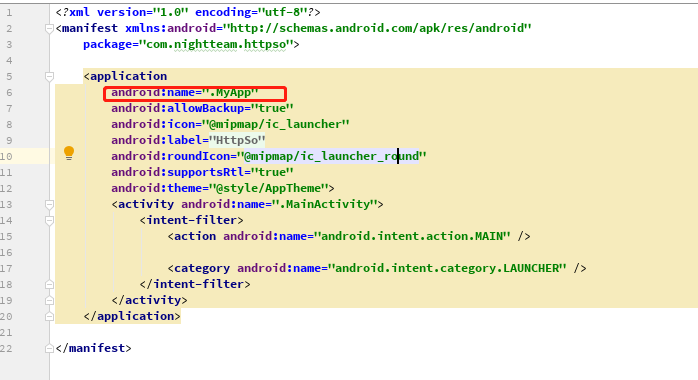
Task: Click line number 4 in gutter
Action: pyautogui.click(x=9, y=61)
